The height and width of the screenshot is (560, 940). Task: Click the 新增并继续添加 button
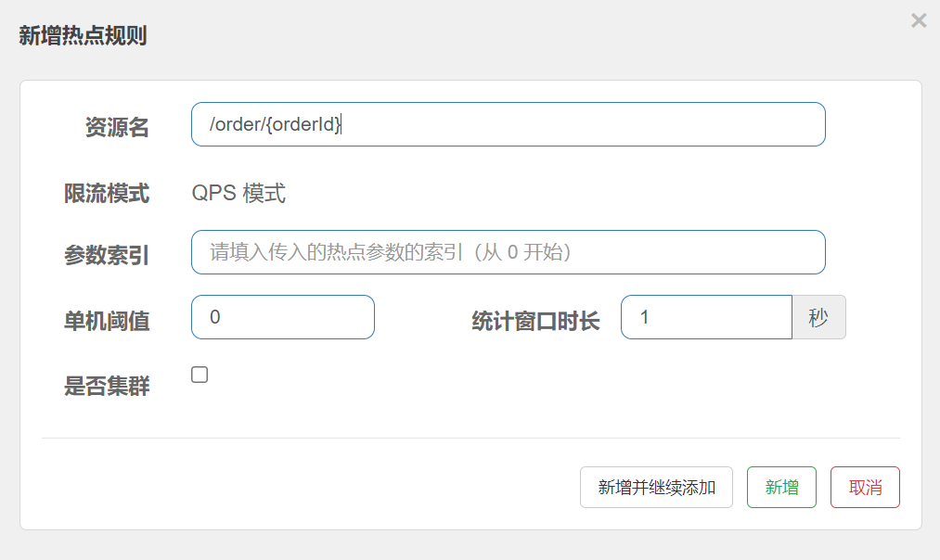[x=656, y=488]
